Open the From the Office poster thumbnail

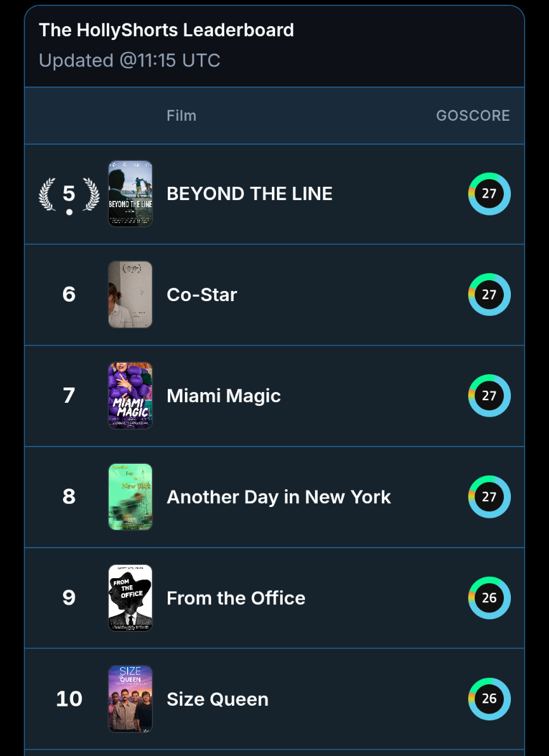(130, 598)
